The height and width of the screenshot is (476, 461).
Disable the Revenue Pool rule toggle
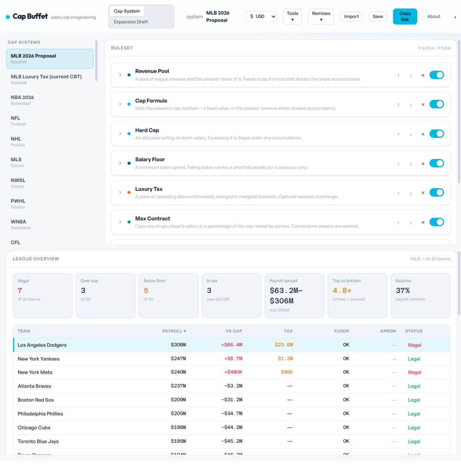(x=437, y=75)
